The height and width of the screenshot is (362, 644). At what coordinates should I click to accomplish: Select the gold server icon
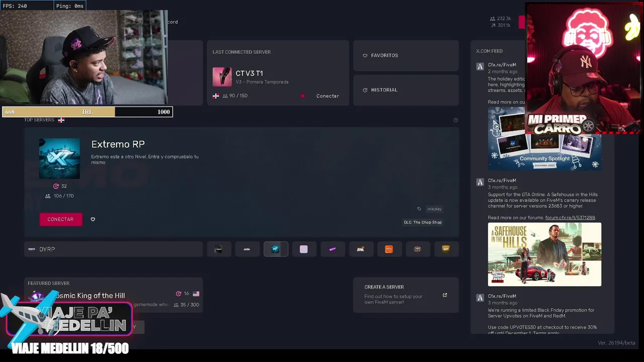point(446,249)
